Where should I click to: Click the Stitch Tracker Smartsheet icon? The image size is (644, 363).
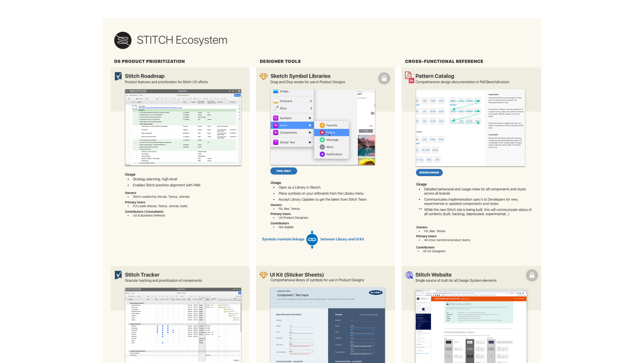(x=118, y=275)
